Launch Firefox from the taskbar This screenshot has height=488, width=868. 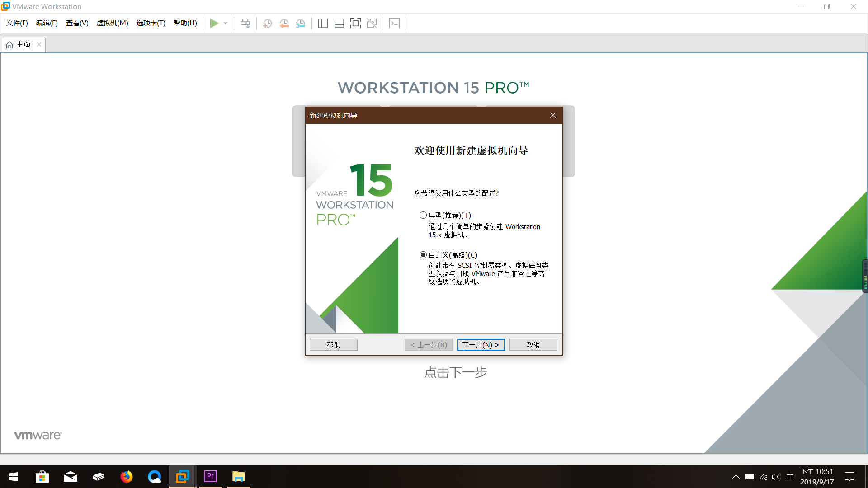point(127,477)
